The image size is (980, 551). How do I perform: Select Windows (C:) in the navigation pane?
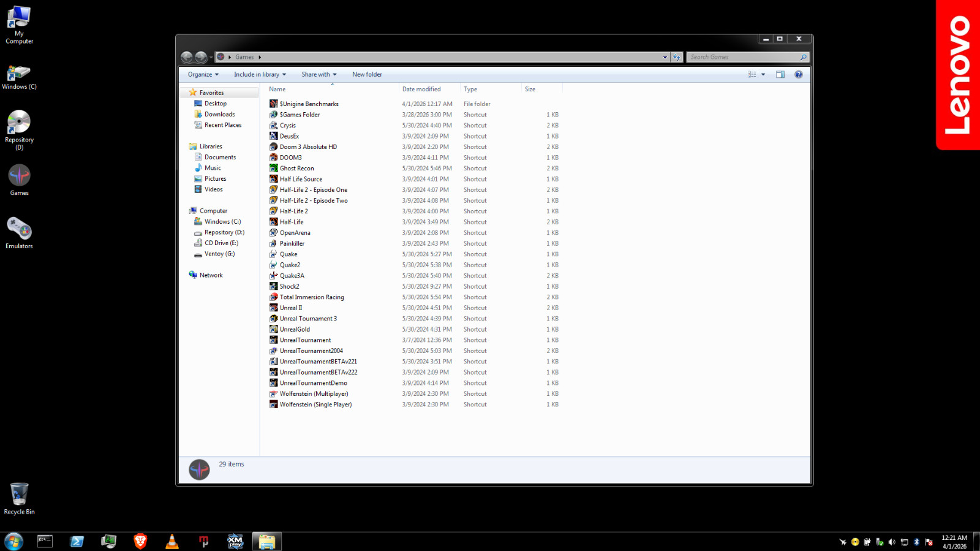pos(222,222)
